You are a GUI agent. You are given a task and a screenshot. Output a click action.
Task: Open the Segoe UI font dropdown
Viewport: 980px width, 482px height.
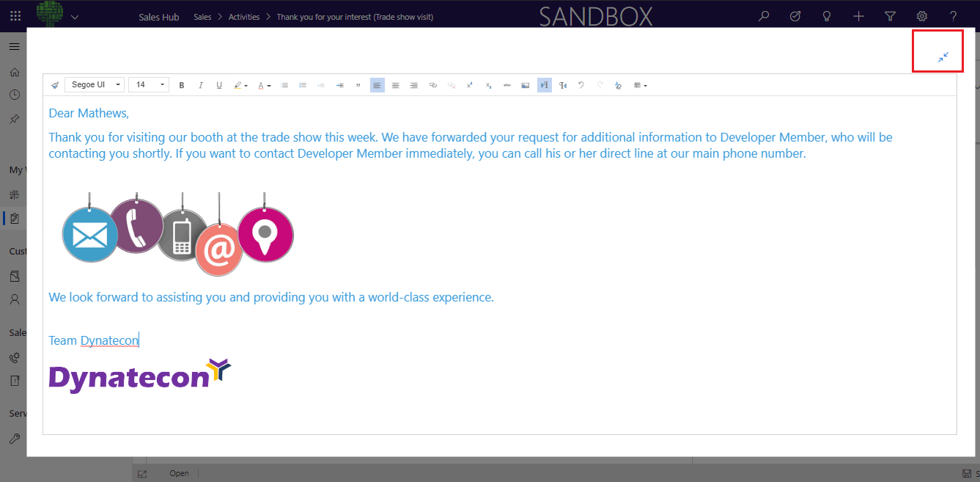95,85
